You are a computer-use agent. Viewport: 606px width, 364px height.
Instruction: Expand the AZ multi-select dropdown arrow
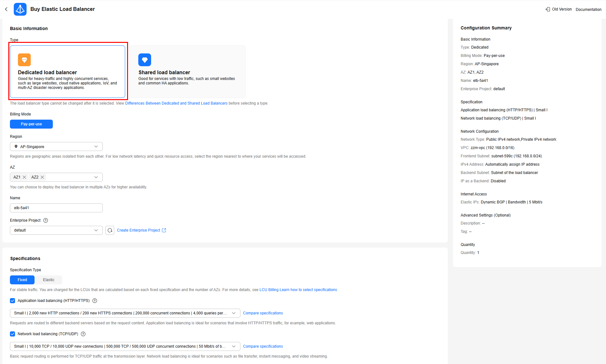96,177
